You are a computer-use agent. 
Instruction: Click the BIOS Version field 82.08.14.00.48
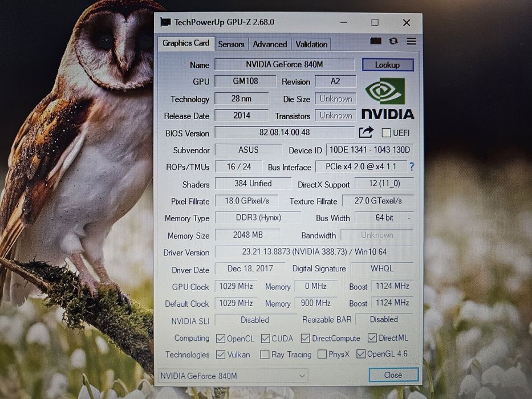click(x=285, y=132)
